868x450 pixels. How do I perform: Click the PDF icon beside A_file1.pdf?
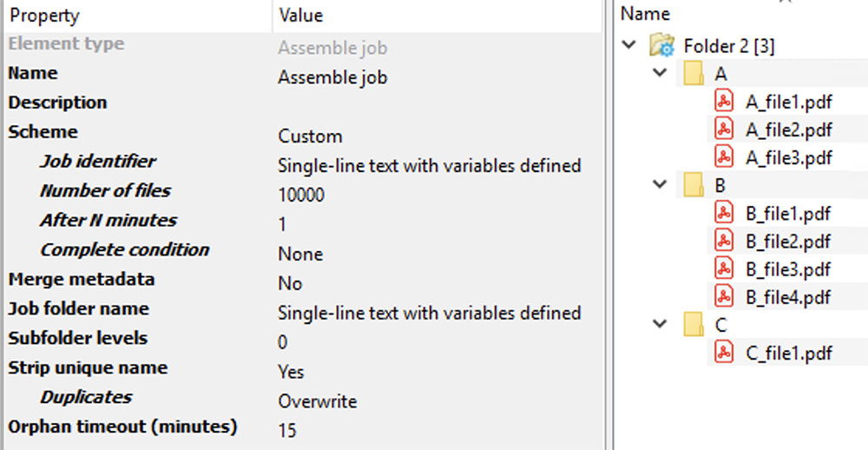(x=724, y=102)
